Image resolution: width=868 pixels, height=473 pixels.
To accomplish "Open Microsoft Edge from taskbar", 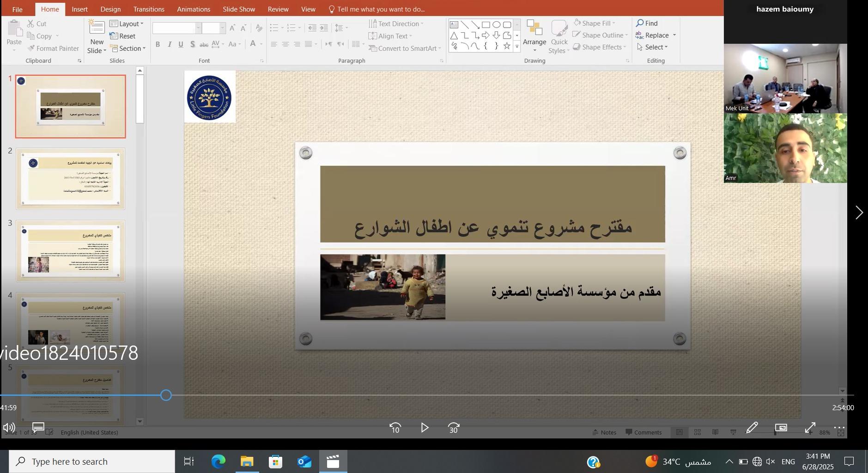I will (219, 461).
